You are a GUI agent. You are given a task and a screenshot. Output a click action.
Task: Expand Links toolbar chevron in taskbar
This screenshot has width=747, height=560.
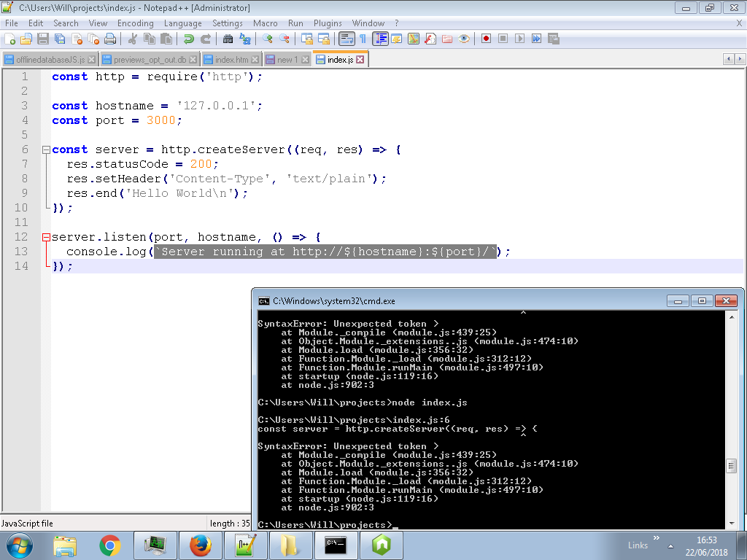tap(657, 537)
